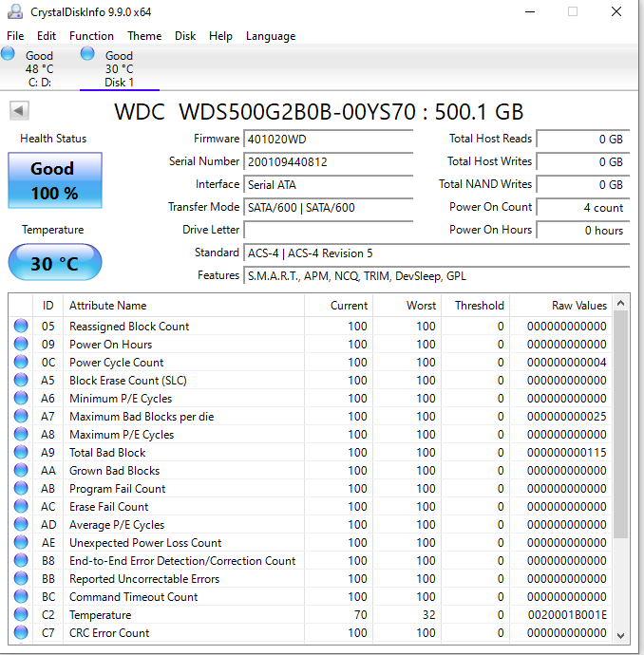Image resolution: width=644 pixels, height=655 pixels.
Task: Select the Disk 1 status orb
Action: tap(87, 54)
